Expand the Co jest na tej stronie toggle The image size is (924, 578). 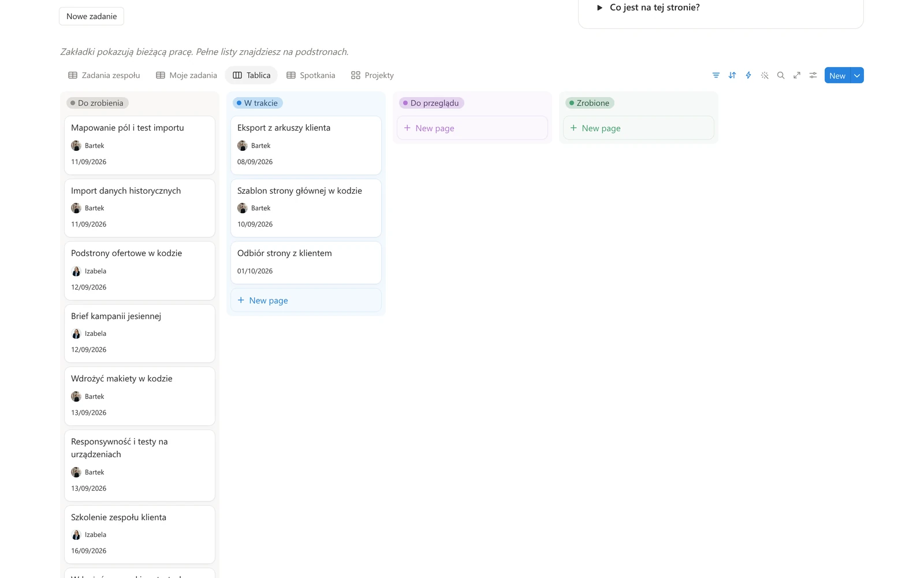(599, 8)
